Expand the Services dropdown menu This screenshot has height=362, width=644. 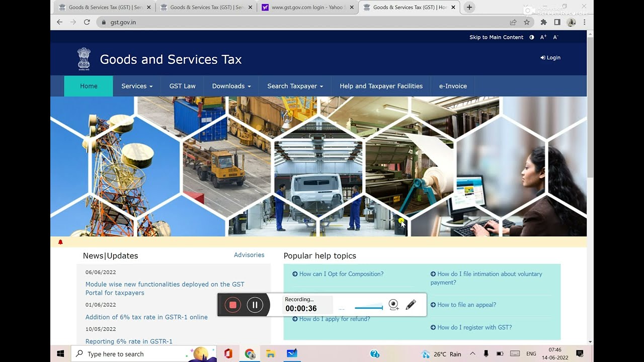click(x=137, y=86)
